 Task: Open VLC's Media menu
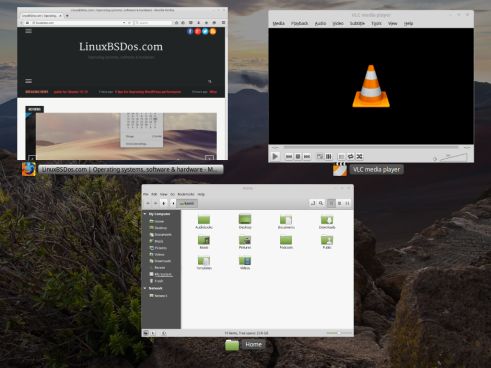coord(278,23)
